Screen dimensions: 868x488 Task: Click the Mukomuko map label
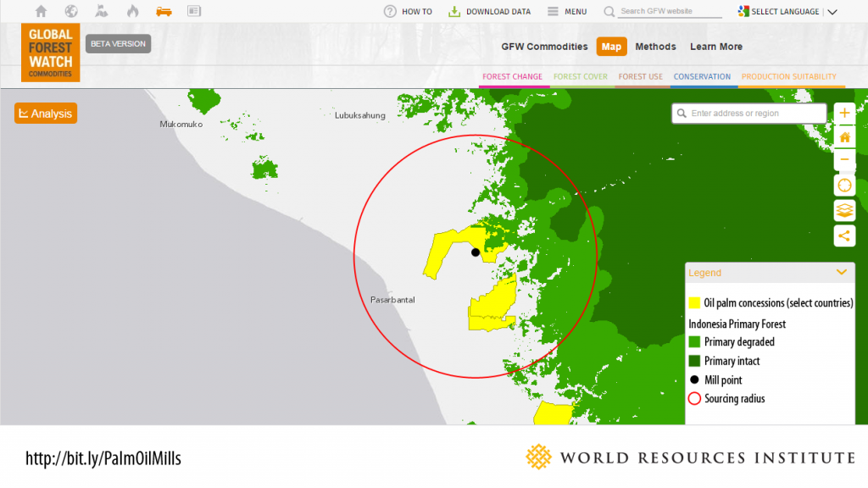pos(181,125)
